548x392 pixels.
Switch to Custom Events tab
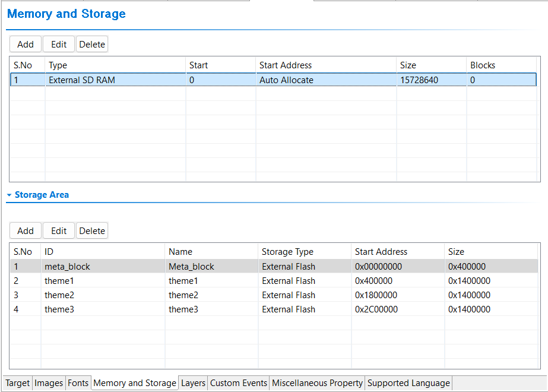point(239,383)
